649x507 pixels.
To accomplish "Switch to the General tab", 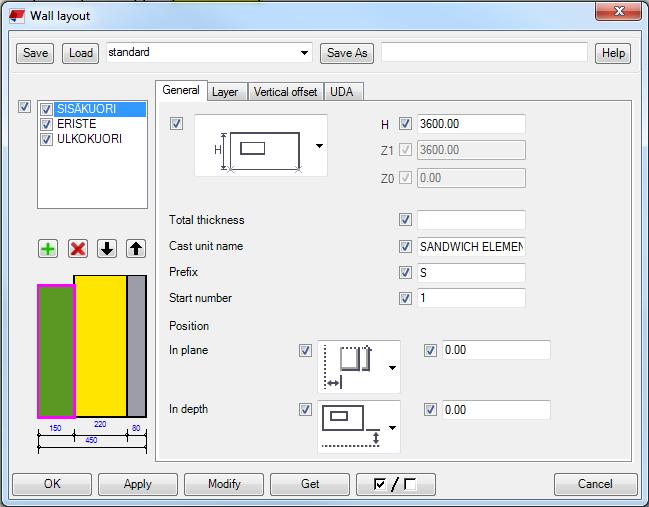I will [181, 90].
